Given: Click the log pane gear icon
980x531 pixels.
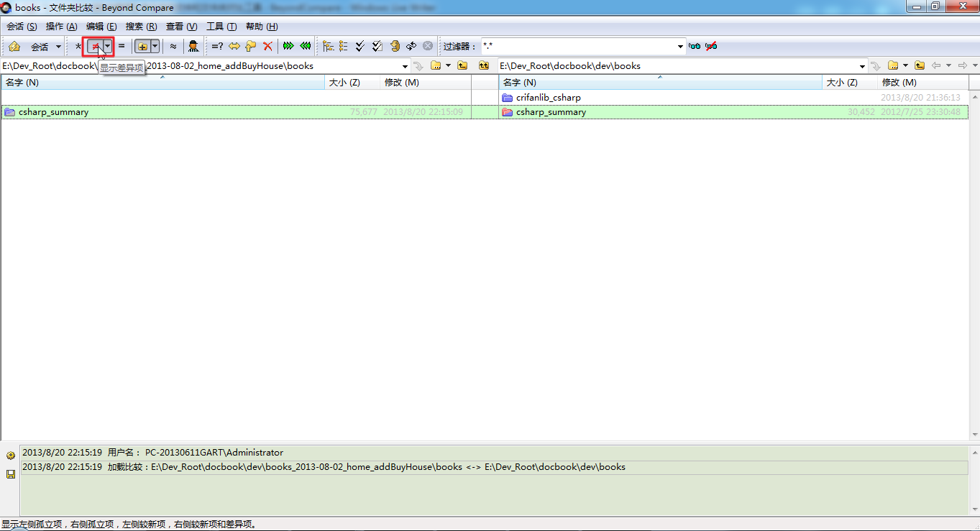Looking at the screenshot, I should (10, 456).
